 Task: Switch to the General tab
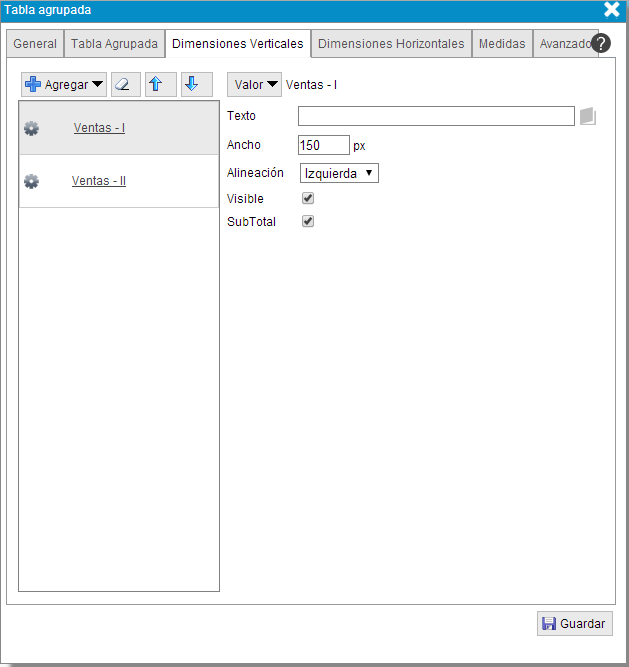point(35,44)
